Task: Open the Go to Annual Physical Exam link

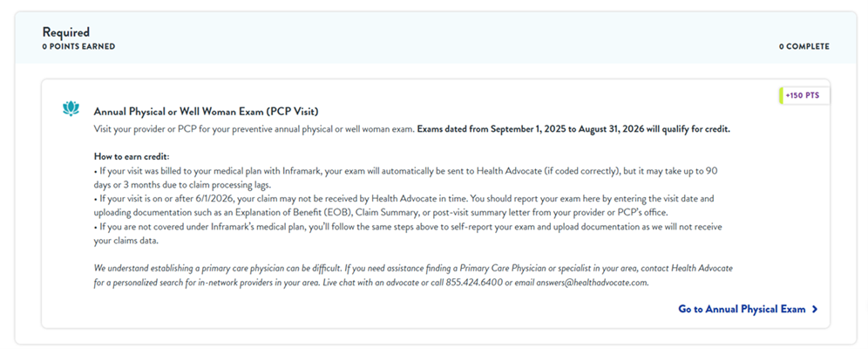Action: coord(742,309)
